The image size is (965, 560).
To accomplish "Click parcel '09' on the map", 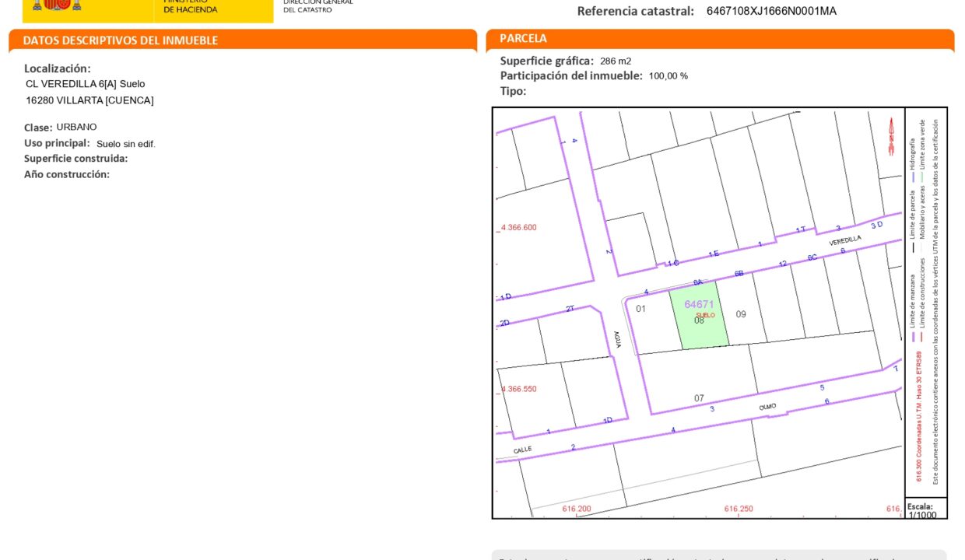I will click(x=741, y=314).
